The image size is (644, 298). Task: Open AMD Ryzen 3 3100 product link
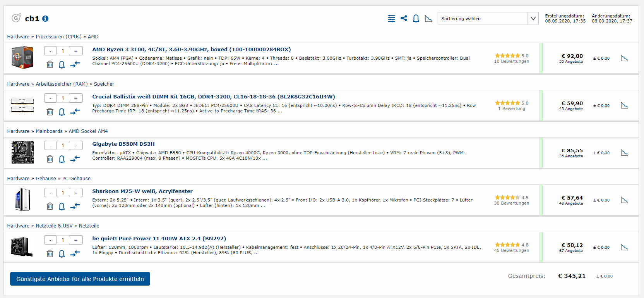192,50
